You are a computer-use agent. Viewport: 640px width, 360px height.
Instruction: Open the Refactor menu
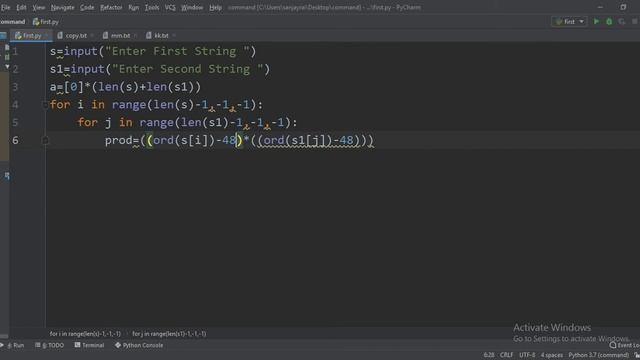coord(111,7)
